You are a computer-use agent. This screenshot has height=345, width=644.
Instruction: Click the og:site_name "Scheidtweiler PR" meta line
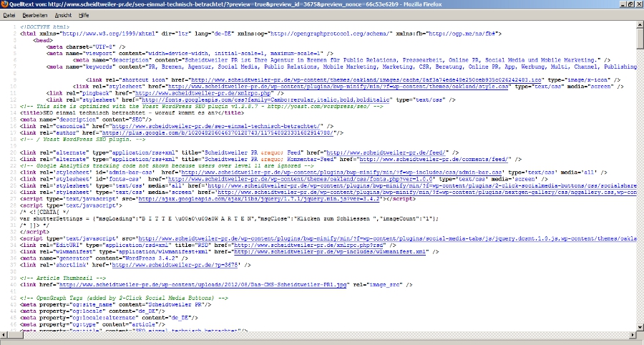point(115,305)
